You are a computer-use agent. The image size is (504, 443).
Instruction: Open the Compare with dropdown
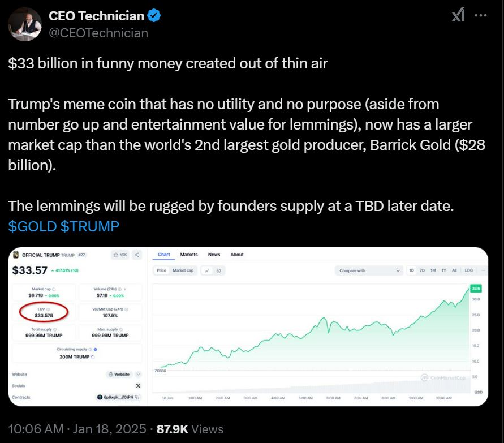369,270
